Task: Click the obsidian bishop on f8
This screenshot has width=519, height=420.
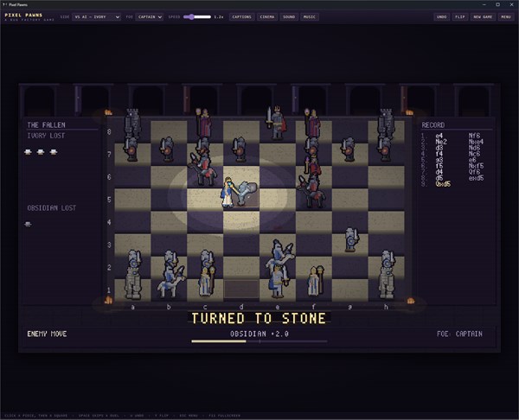Action: click(x=312, y=123)
